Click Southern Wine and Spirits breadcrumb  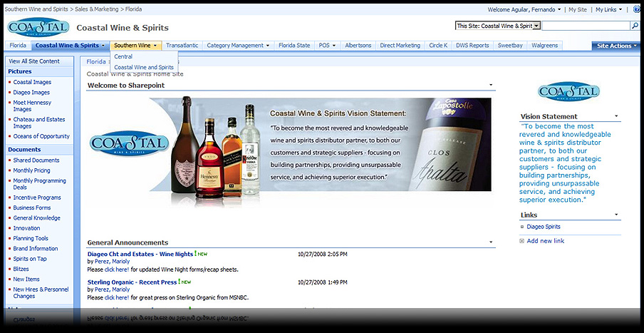[36, 9]
